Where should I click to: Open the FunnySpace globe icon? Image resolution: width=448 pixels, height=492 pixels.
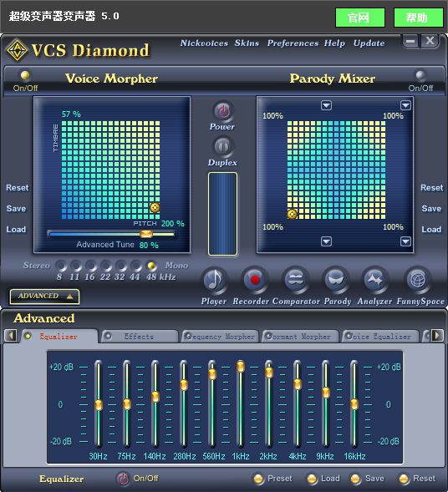pos(418,280)
